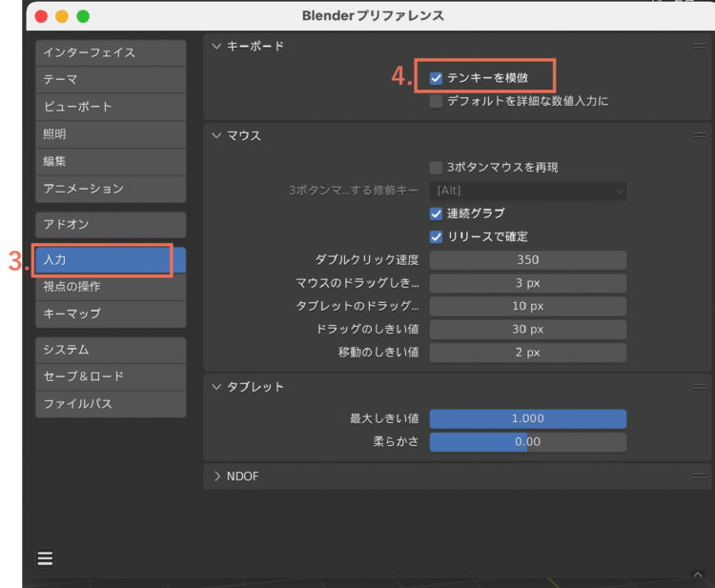This screenshot has height=588, width=715.
Task: Adjust the 最大しきい値 slider at 1.000
Action: point(527,419)
